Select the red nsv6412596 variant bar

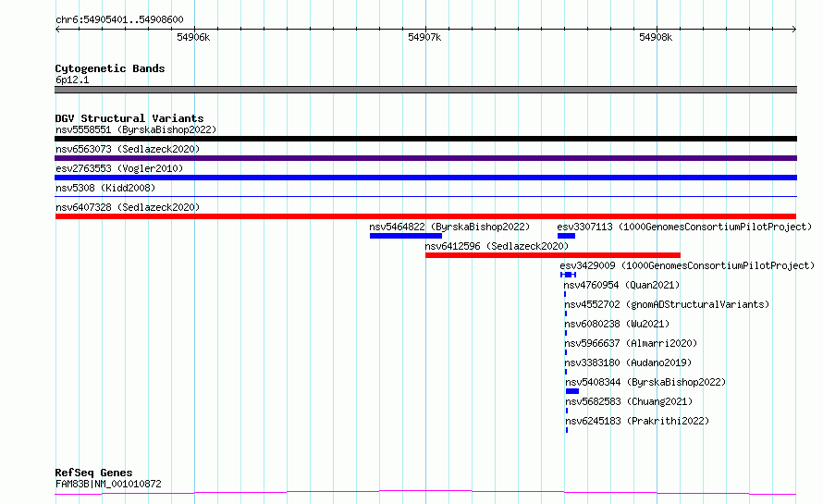coord(553,255)
